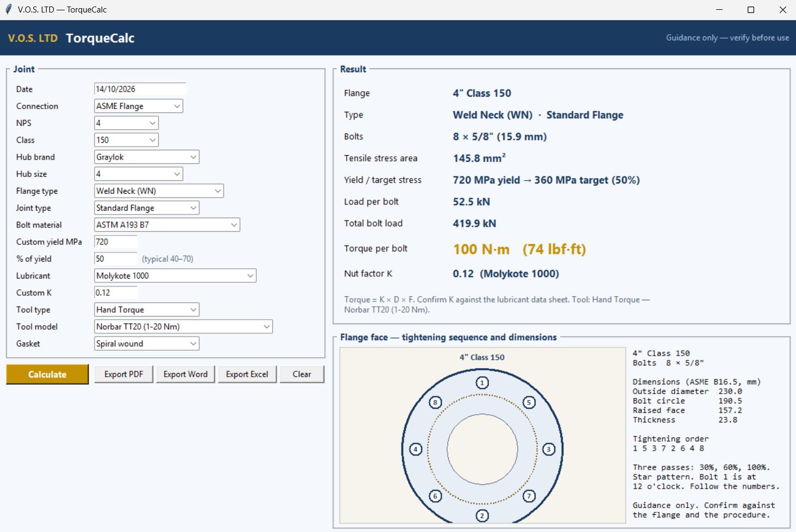The width and height of the screenshot is (796, 532).
Task: Open the Connection dropdown
Action: (x=139, y=106)
